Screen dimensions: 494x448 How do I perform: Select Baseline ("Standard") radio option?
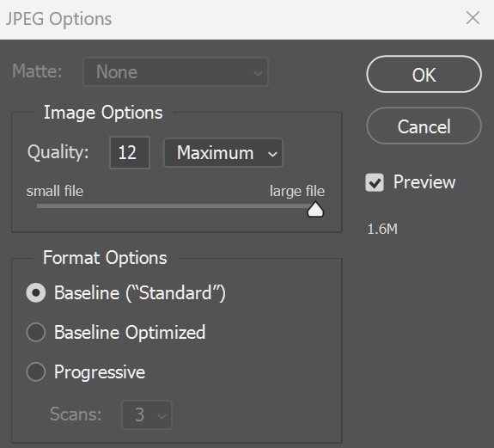coord(36,292)
